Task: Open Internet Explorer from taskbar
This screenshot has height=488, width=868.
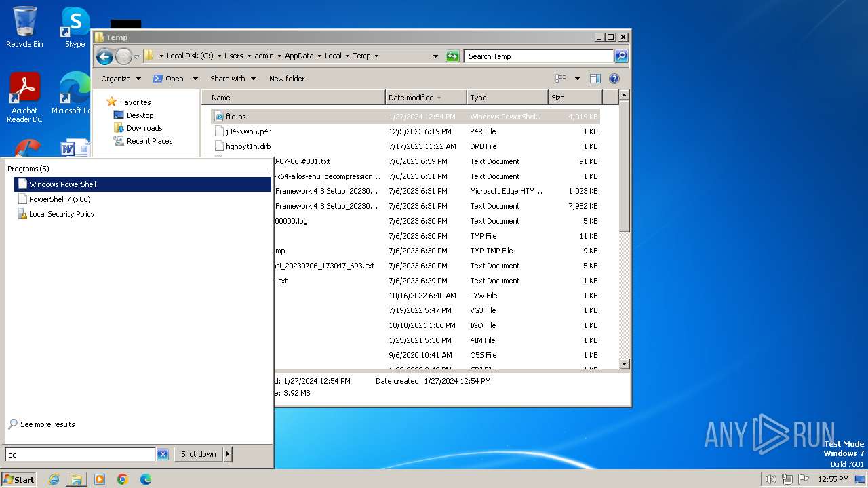Action: point(54,479)
